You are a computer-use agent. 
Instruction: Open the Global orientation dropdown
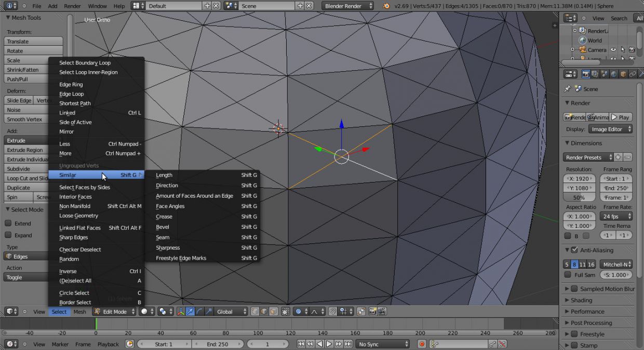[x=231, y=312]
